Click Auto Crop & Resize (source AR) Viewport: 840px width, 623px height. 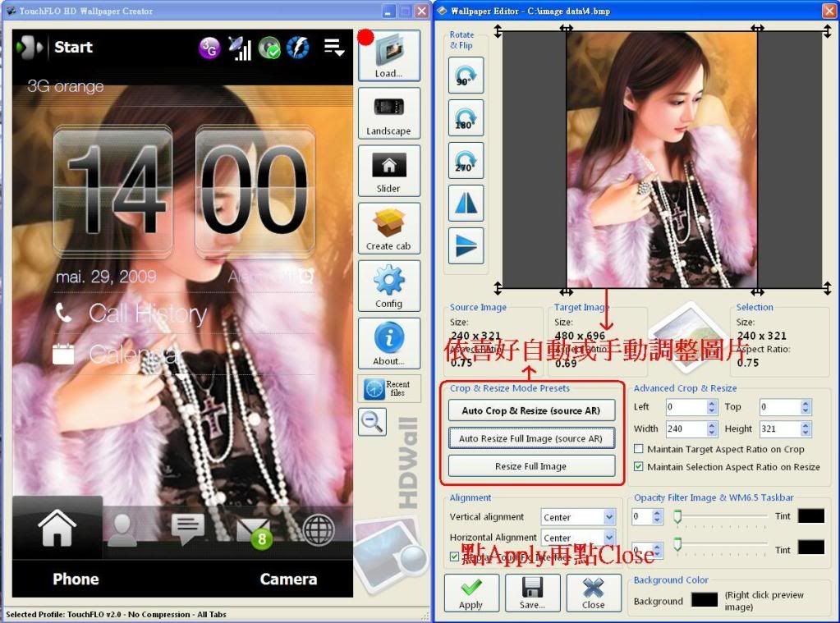531,411
